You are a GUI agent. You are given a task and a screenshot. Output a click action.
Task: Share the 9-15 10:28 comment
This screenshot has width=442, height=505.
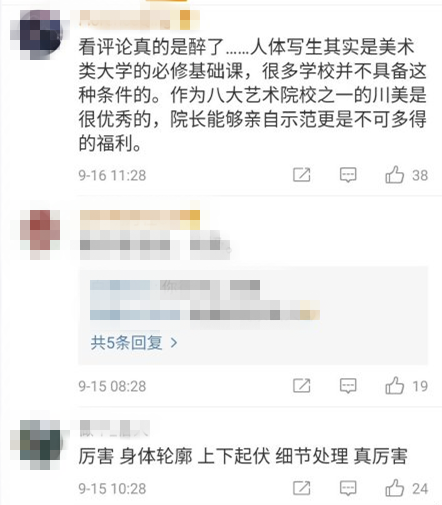point(302,488)
